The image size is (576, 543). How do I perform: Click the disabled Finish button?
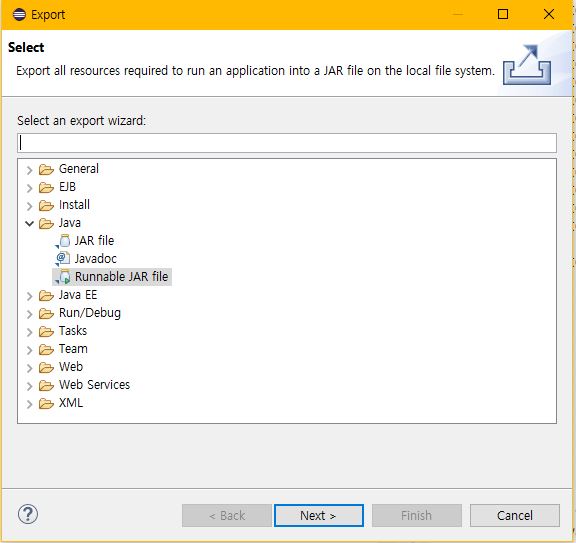(417, 515)
